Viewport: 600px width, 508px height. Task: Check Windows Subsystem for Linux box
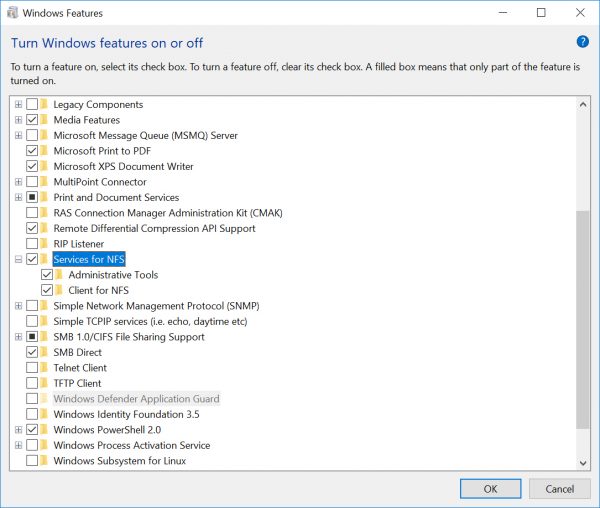click(x=32, y=461)
